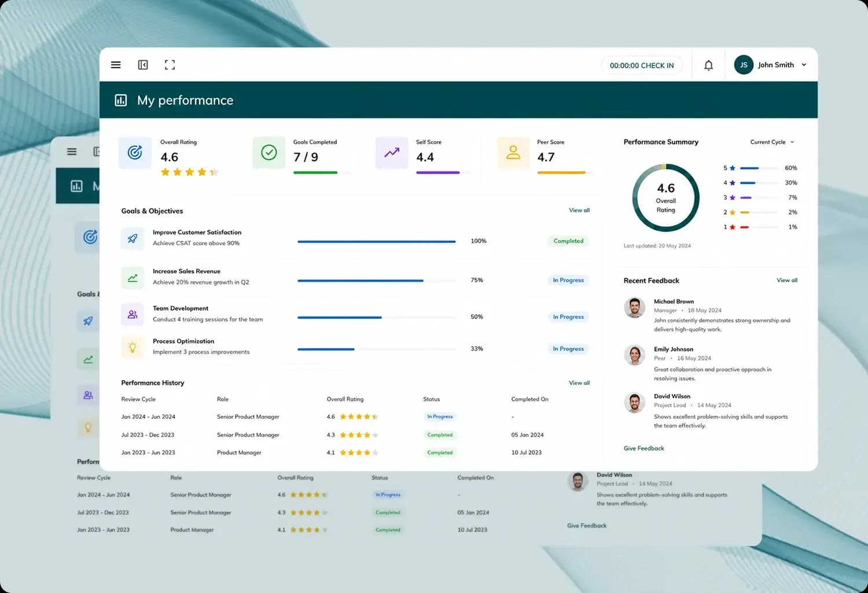Click the Completed badge for Customer Satisfaction goal
The image size is (868, 593).
[x=568, y=241]
